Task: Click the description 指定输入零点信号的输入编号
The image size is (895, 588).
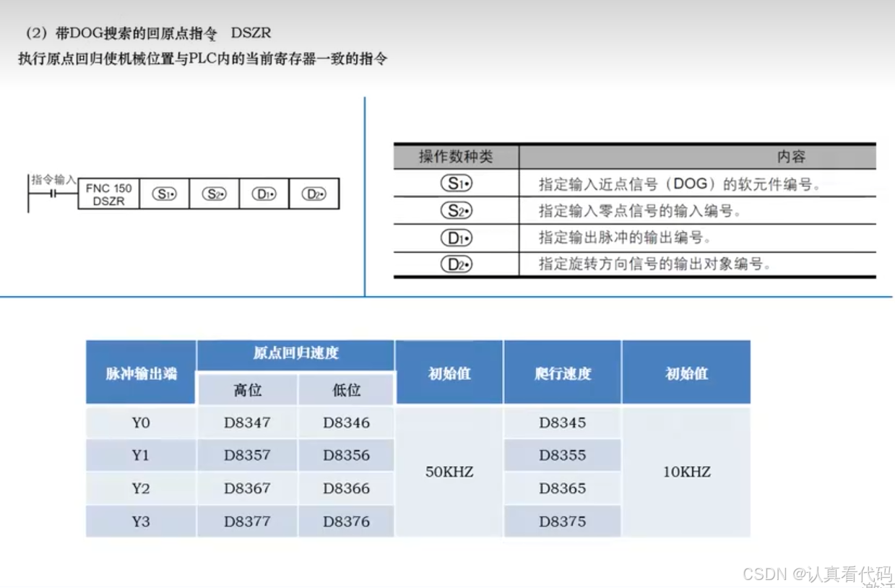Action: click(x=640, y=211)
